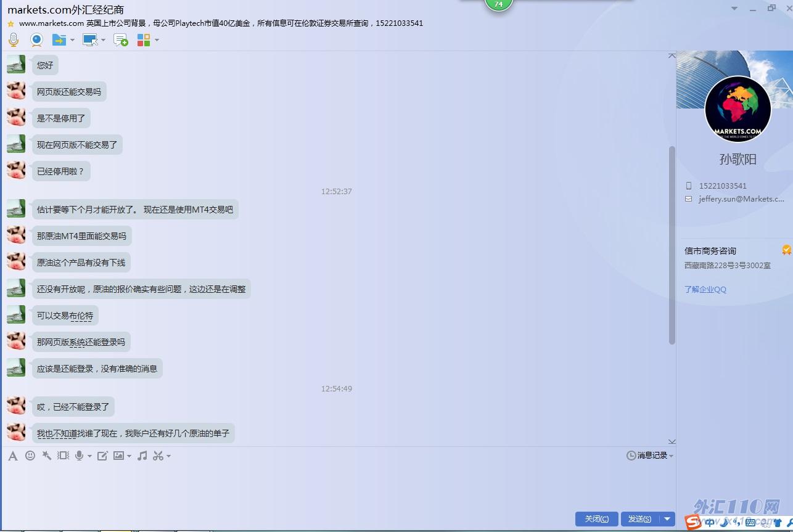Click the timestamp 12:54:49

point(337,389)
